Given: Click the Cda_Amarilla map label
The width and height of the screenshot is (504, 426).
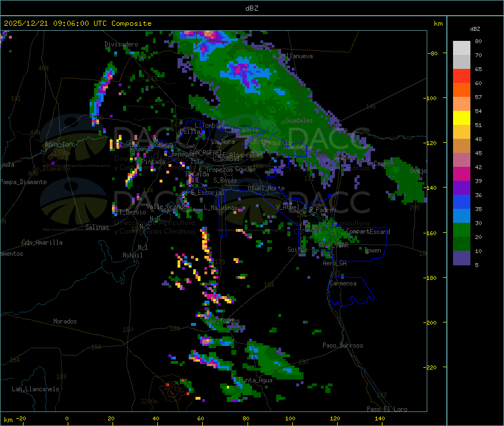Looking at the screenshot, I should pyautogui.click(x=43, y=242).
